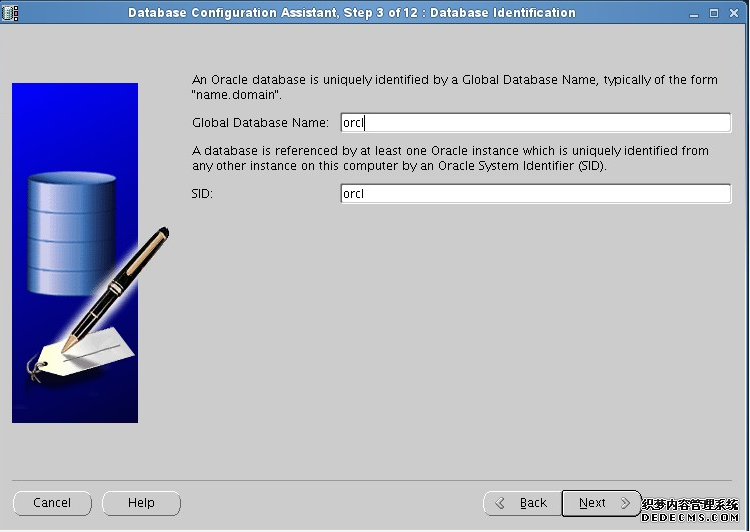
Task: Open Help for this wizard step
Action: 141,503
